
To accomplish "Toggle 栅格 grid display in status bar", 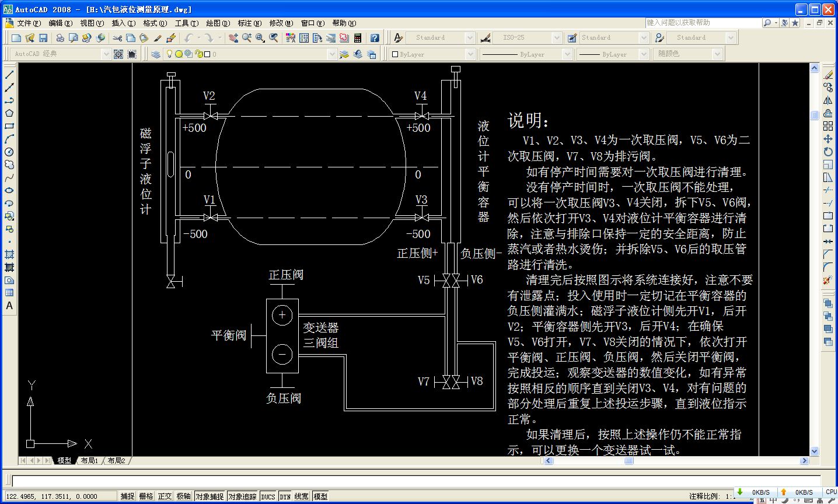I will (x=146, y=496).
